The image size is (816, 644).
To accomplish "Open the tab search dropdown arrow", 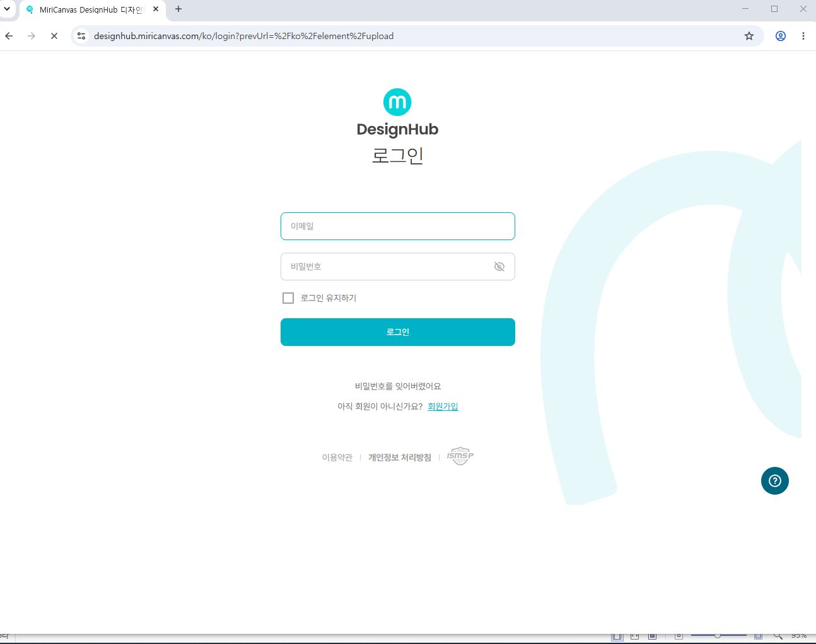I will [7, 9].
